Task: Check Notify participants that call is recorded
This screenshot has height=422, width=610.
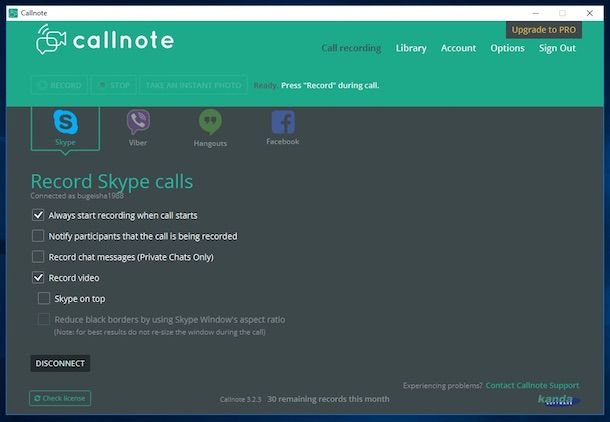Action: [x=38, y=236]
